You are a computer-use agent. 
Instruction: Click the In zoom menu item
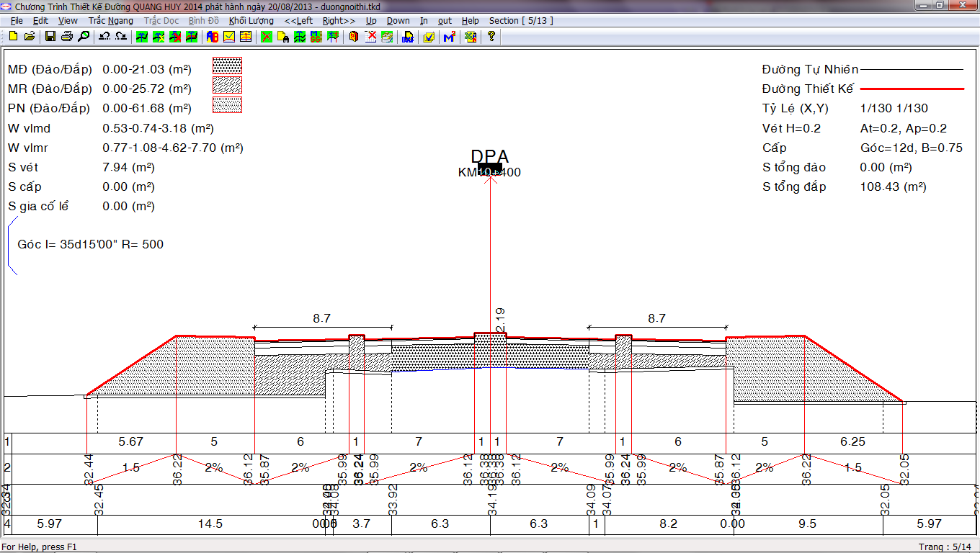[x=424, y=21]
